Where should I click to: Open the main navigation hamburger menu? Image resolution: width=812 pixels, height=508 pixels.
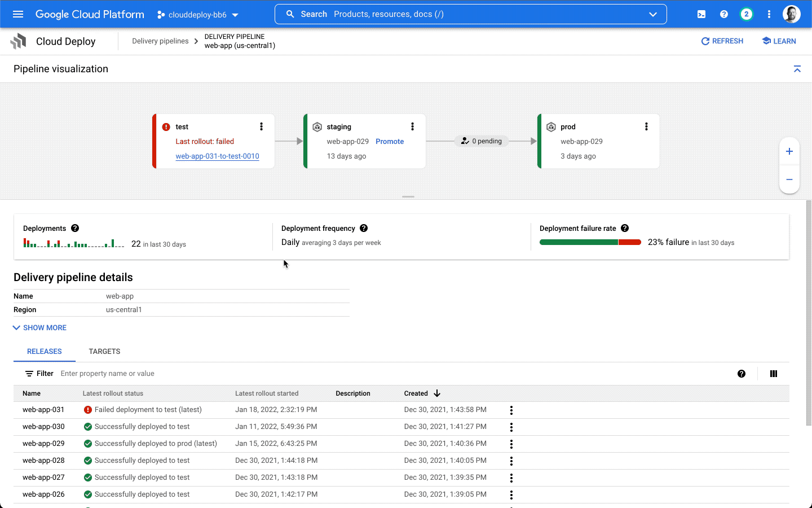point(18,14)
